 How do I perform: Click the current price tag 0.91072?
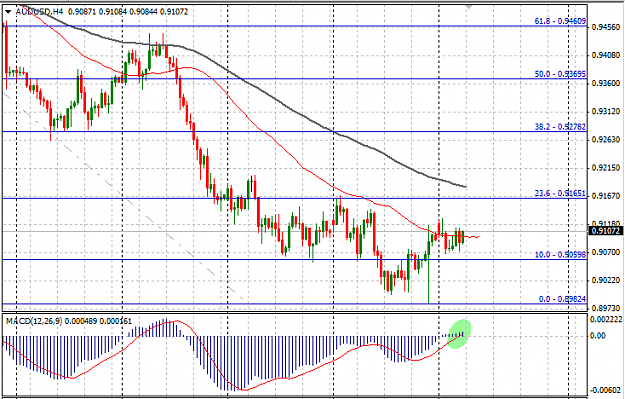pyautogui.click(x=606, y=231)
